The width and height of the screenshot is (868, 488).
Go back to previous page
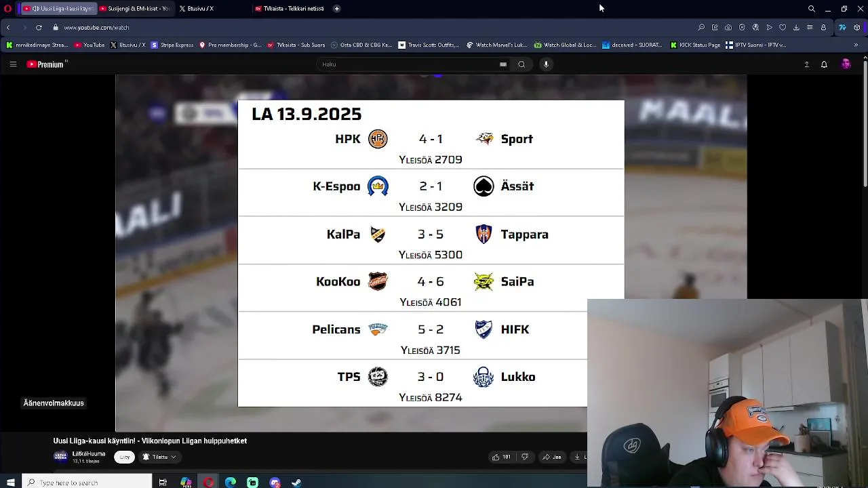(x=8, y=28)
